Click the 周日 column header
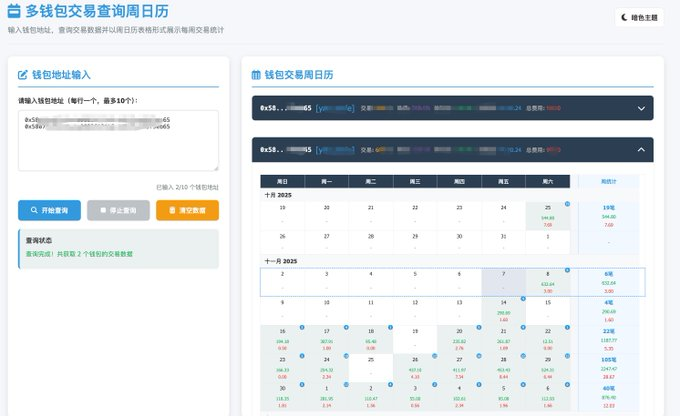This screenshot has height=416, width=680. (x=282, y=181)
